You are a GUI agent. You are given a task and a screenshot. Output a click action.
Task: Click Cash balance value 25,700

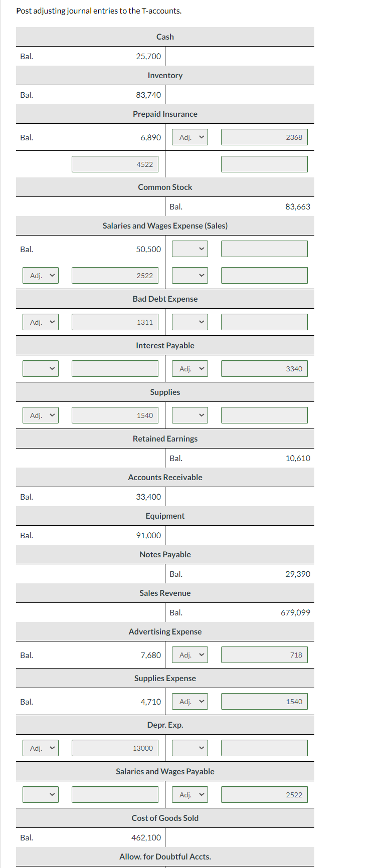coord(148,56)
